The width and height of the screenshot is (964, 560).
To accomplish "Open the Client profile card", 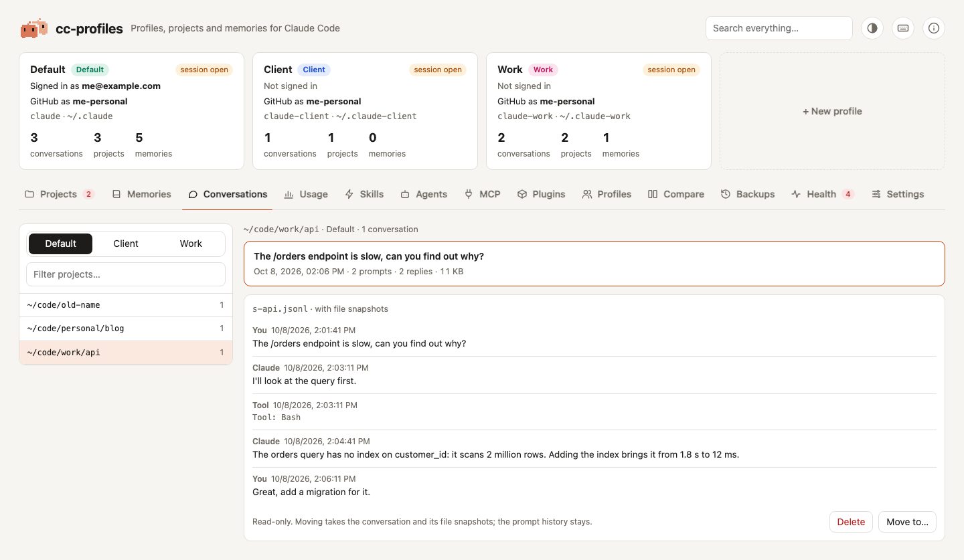I will [x=365, y=111].
